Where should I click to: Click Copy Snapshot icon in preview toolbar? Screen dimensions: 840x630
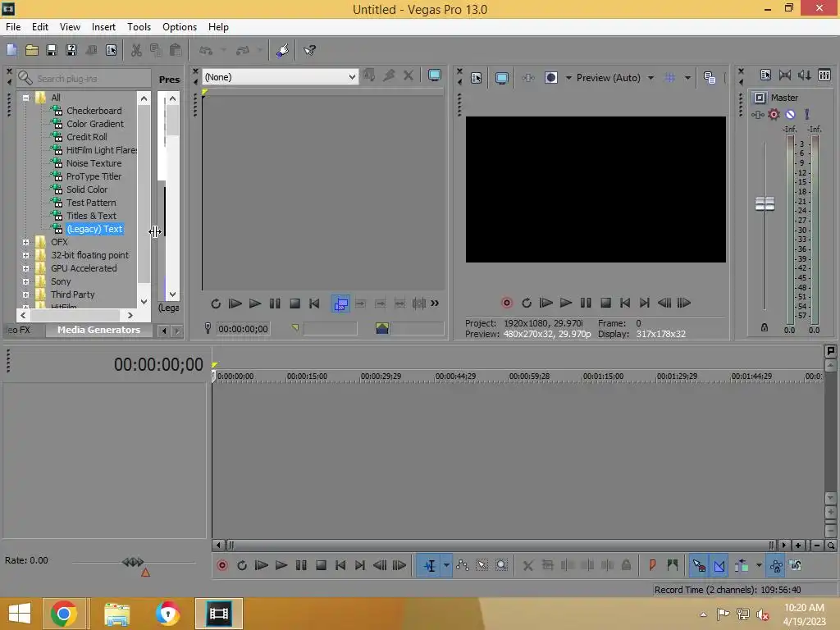[710, 78]
